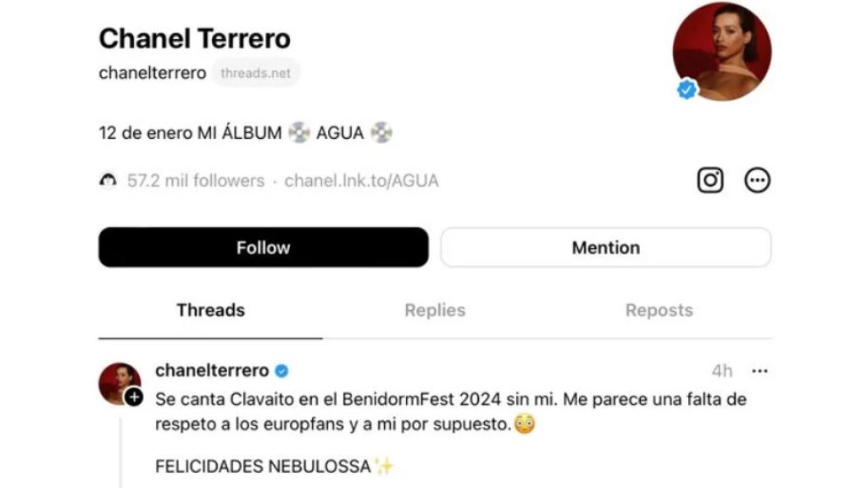This screenshot has height=488, width=868.
Task: Click the chanelterrero username on the post
Action: (x=213, y=369)
